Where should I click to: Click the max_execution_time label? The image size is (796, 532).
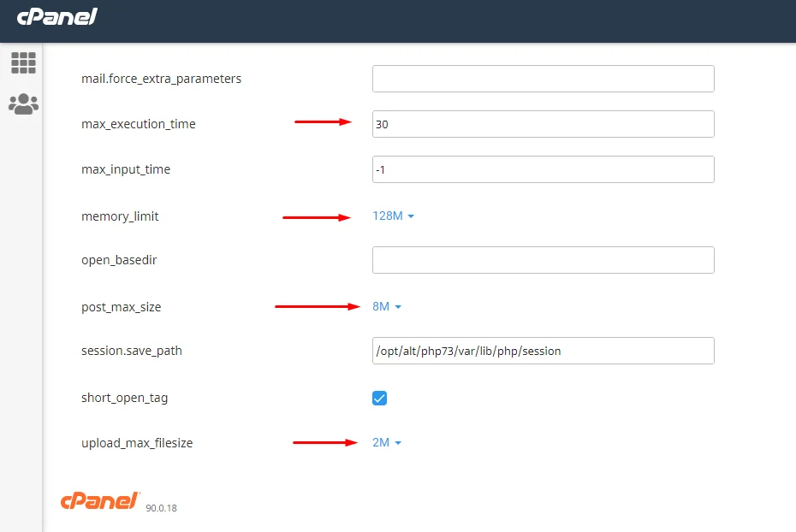(138, 124)
